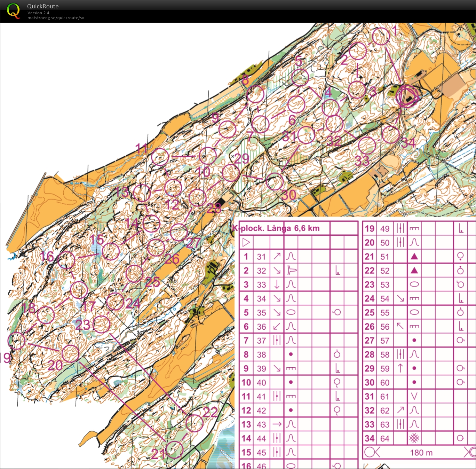
Task: Click the finish crosshatch symbol in row 34
Action: 414,438
